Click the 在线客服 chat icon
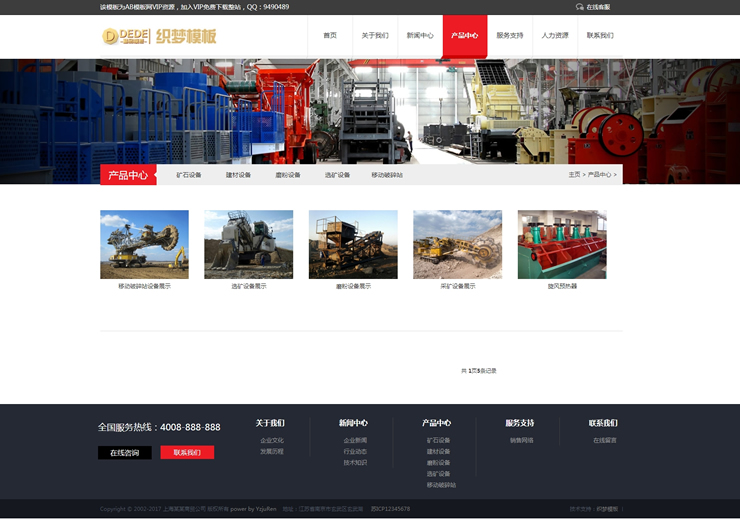This screenshot has width=740, height=520. tap(580, 7)
